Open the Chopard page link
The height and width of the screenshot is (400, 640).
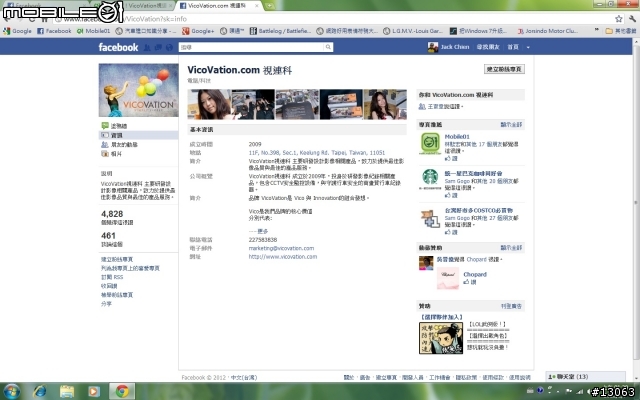[475, 274]
